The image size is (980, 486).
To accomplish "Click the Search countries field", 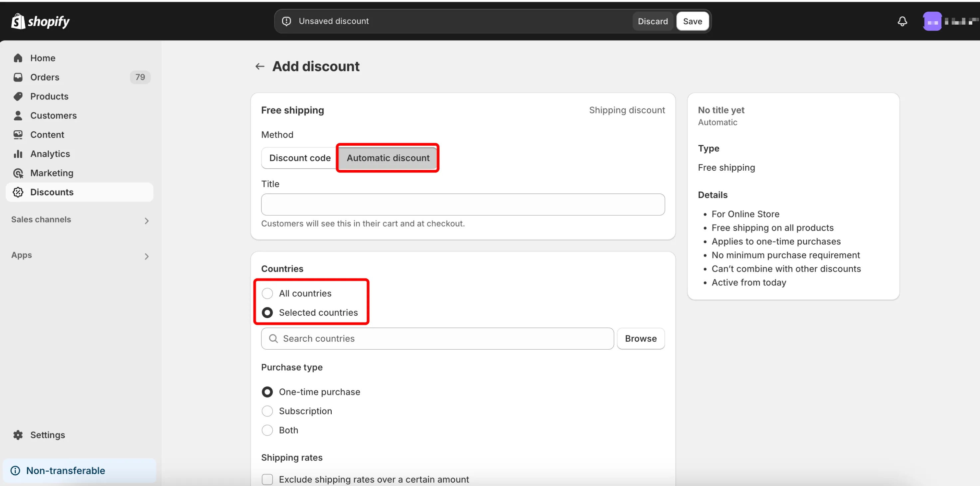I will pos(437,338).
